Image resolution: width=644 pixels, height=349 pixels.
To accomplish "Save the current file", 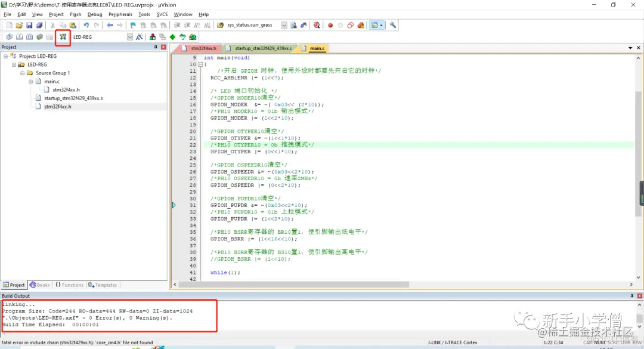I will (29, 25).
